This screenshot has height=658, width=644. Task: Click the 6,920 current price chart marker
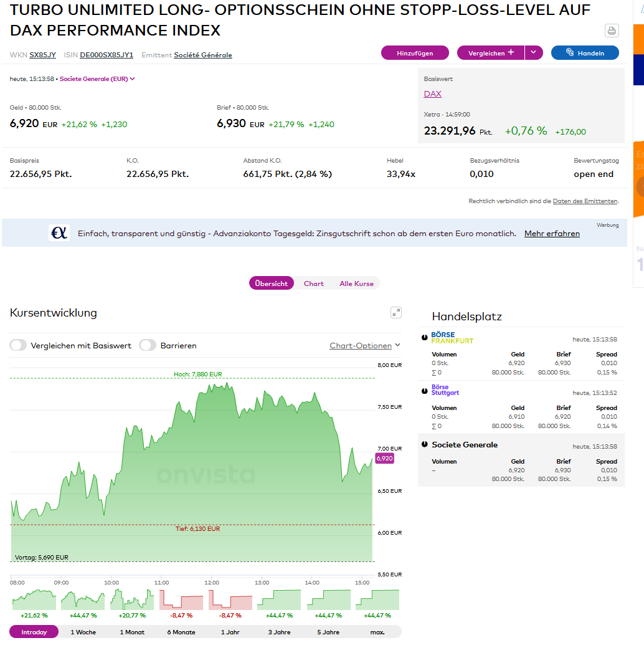(384, 458)
